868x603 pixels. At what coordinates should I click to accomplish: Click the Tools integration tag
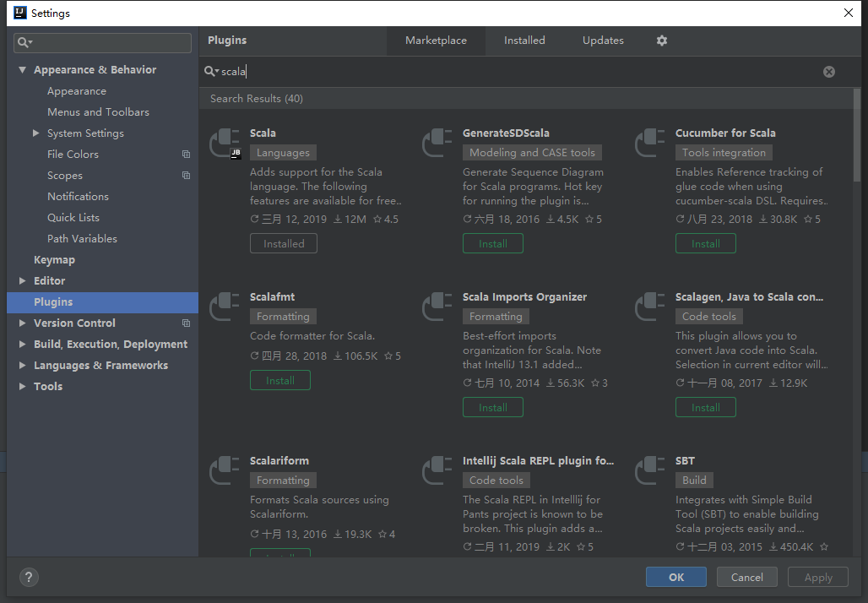click(724, 153)
